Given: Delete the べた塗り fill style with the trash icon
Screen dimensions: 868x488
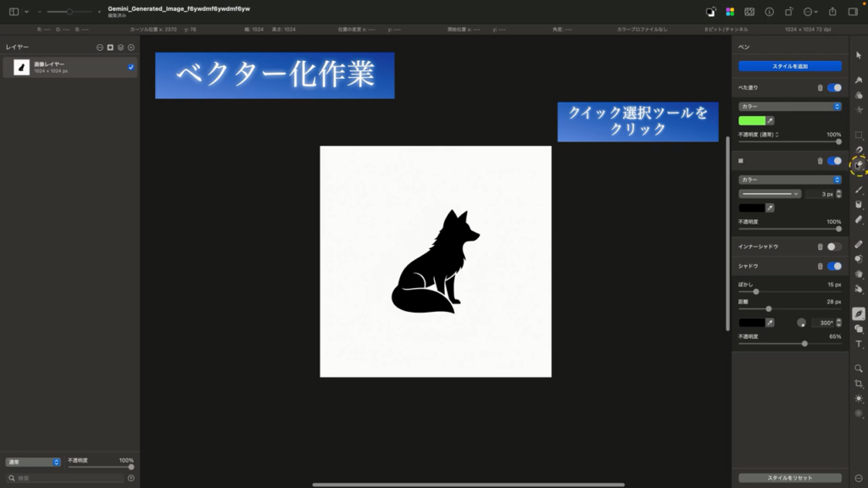Looking at the screenshot, I should (820, 87).
